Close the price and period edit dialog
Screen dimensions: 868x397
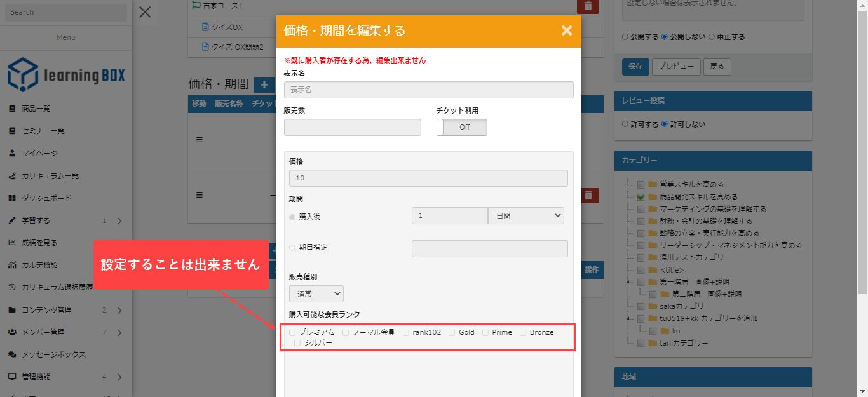click(x=567, y=30)
